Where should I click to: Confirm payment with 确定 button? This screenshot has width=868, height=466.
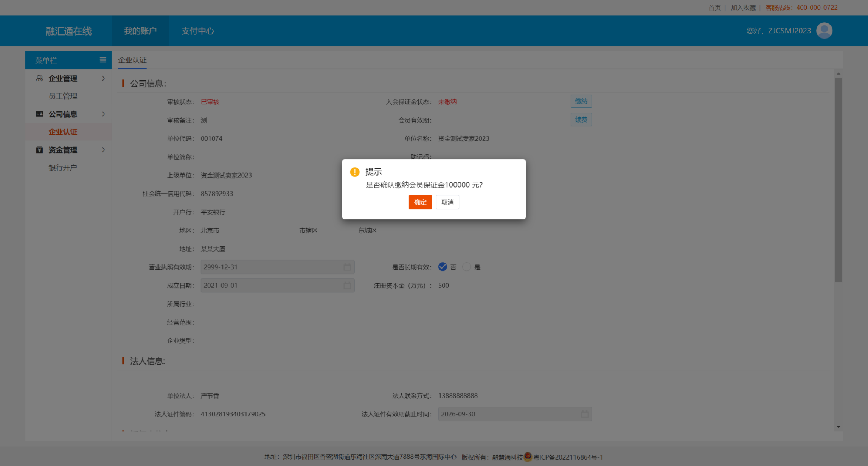pos(420,202)
